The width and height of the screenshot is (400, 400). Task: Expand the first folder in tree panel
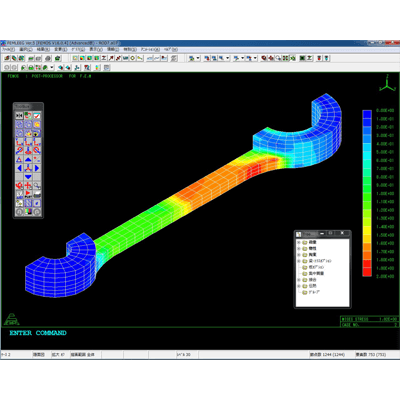[x=299, y=242]
